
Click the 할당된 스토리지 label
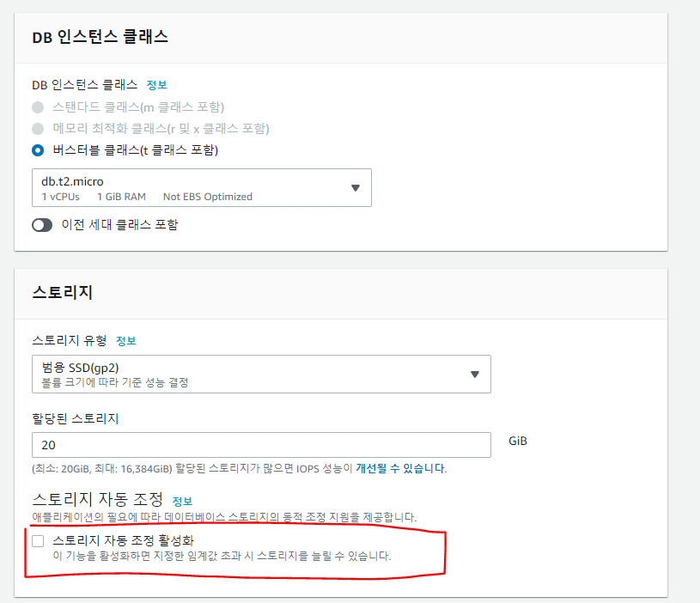[x=76, y=418]
